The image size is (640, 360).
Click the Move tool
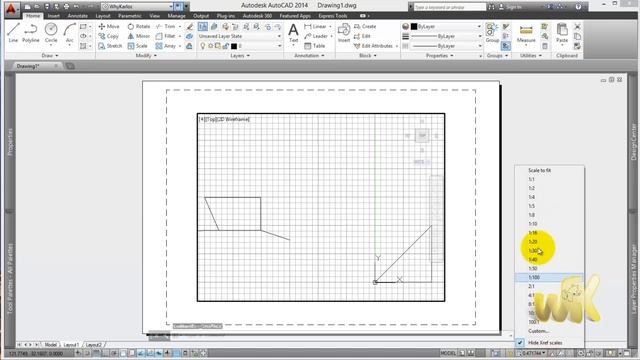point(109,26)
